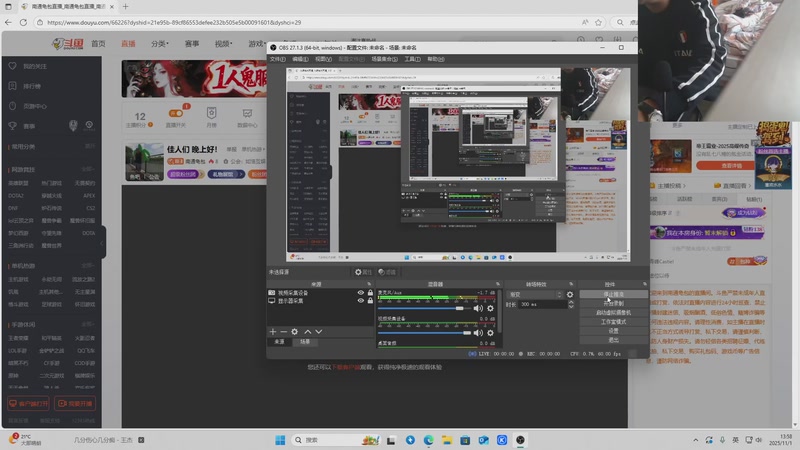This screenshot has width=800, height=450.
Task: Click the 工作室模式 button in OBS
Action: [x=613, y=322]
